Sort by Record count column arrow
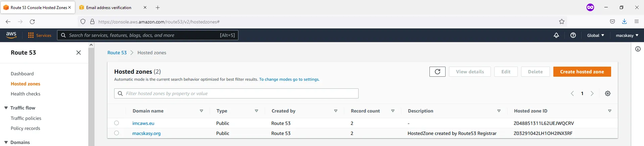The image size is (644, 146). (x=393, y=111)
